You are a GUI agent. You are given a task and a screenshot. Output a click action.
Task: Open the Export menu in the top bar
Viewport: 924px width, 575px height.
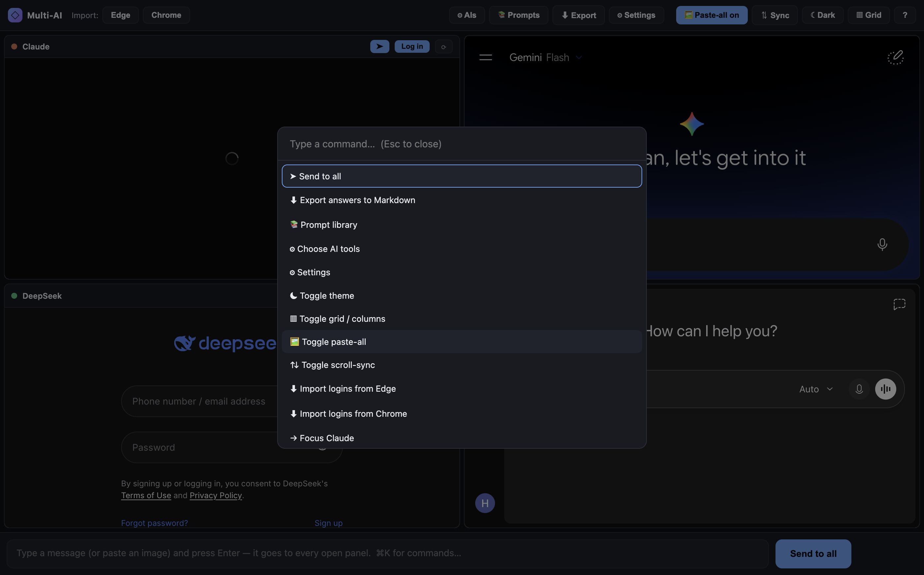[x=578, y=15]
